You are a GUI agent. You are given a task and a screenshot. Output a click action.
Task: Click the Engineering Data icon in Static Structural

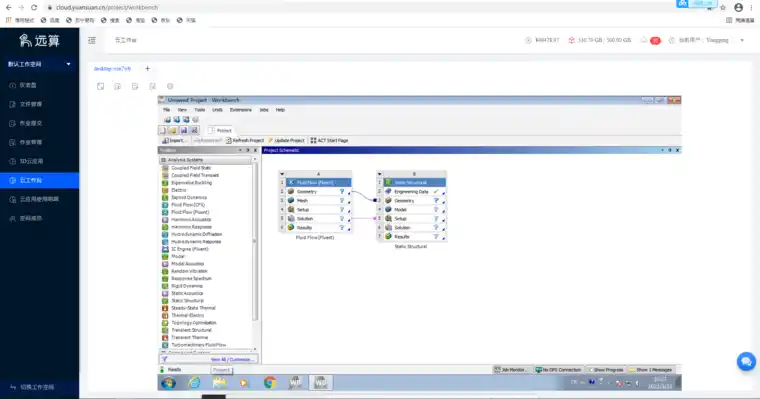point(388,192)
